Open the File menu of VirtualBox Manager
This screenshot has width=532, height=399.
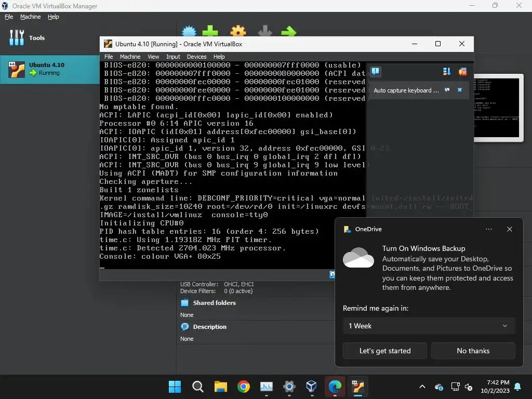9,17
